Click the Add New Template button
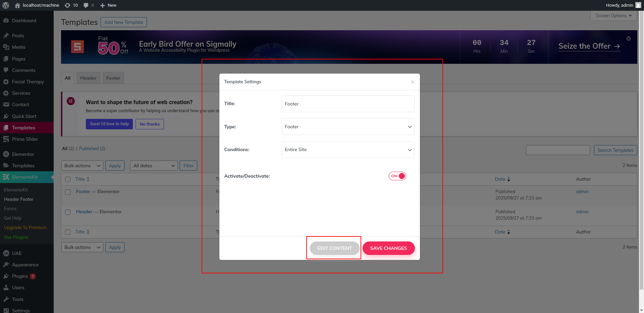This screenshot has height=313, width=644. pos(124,22)
